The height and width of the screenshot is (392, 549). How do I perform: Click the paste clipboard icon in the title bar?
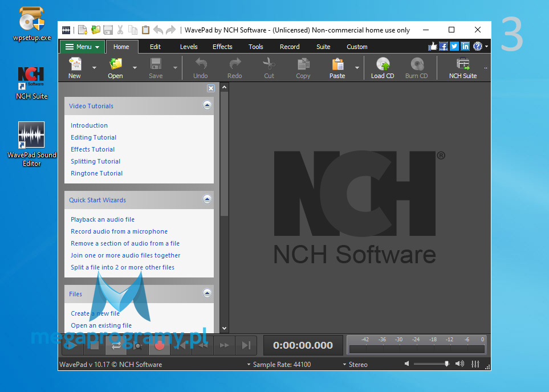pos(145,30)
